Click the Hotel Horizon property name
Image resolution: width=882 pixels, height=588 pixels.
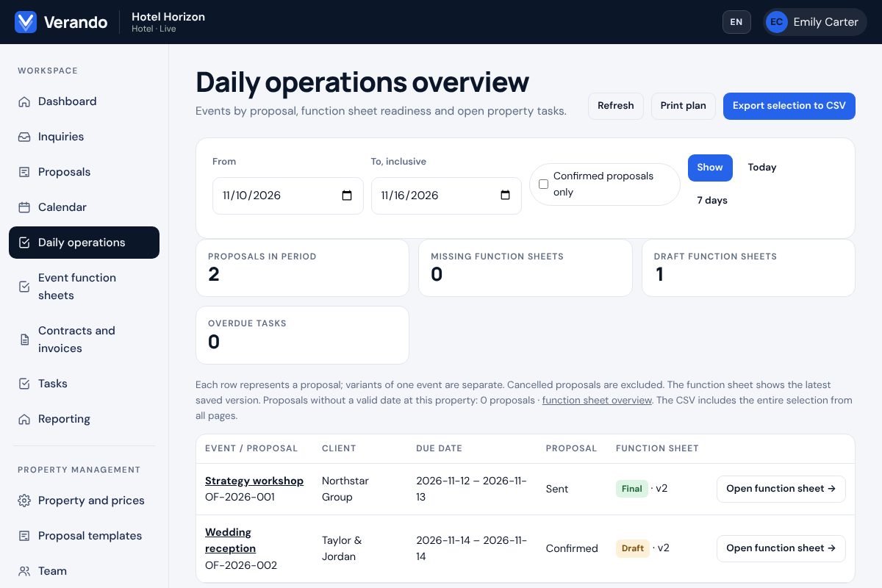(x=168, y=17)
